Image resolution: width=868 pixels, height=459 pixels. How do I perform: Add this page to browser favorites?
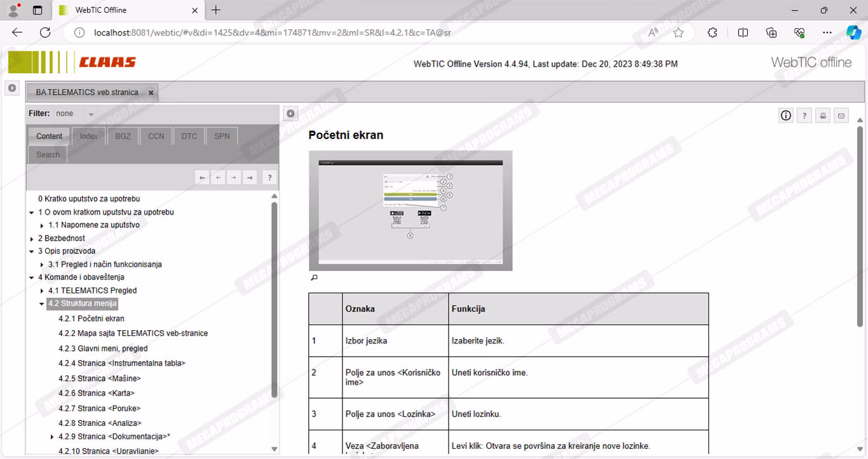[679, 32]
